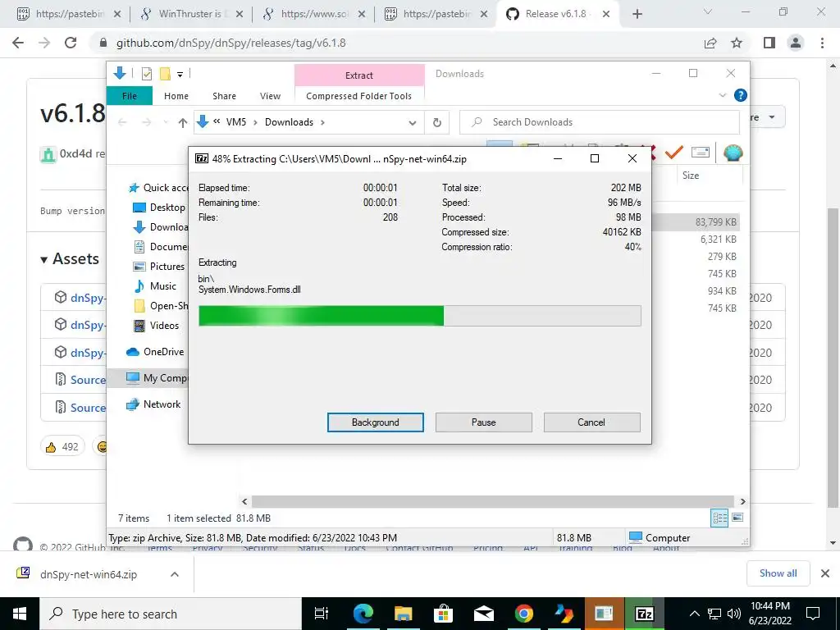This screenshot has height=630, width=840.
Task: Expand the address bar history dropdown
Action: (412, 123)
